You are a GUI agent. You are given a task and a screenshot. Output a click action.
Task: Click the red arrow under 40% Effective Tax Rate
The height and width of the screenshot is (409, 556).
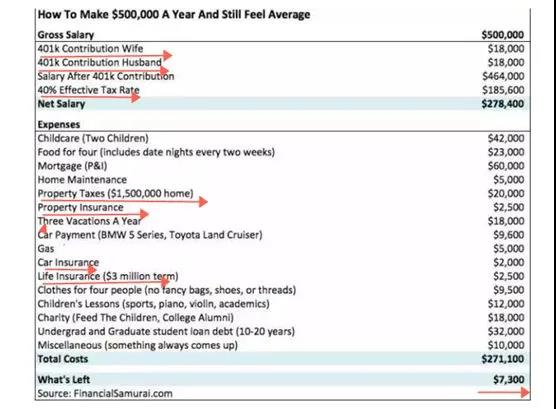[x=90, y=97]
